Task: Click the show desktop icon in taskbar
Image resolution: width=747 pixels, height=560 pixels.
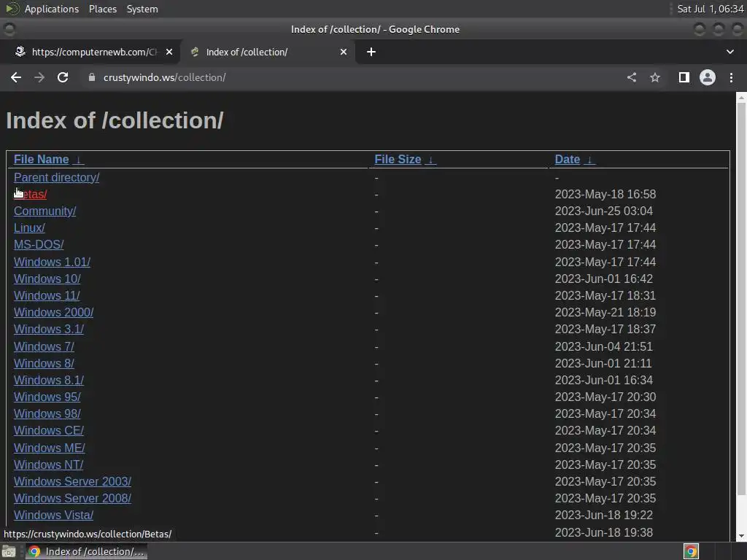Action: 9,551
